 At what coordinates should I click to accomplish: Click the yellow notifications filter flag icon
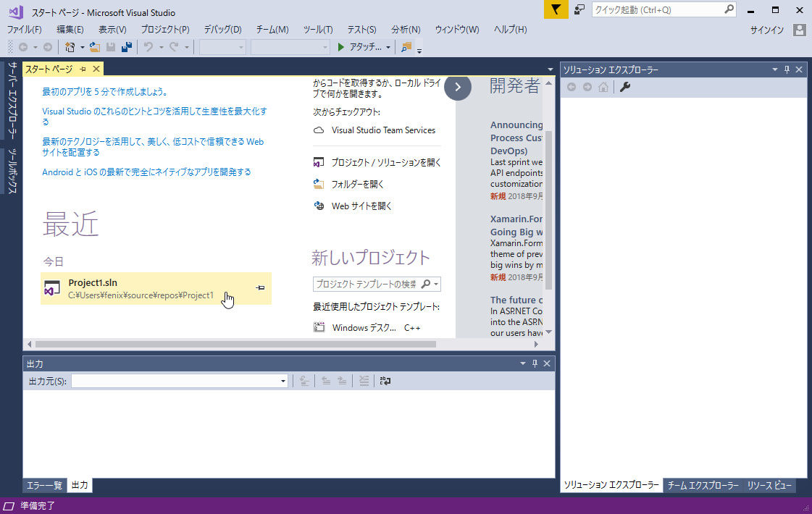[556, 9]
